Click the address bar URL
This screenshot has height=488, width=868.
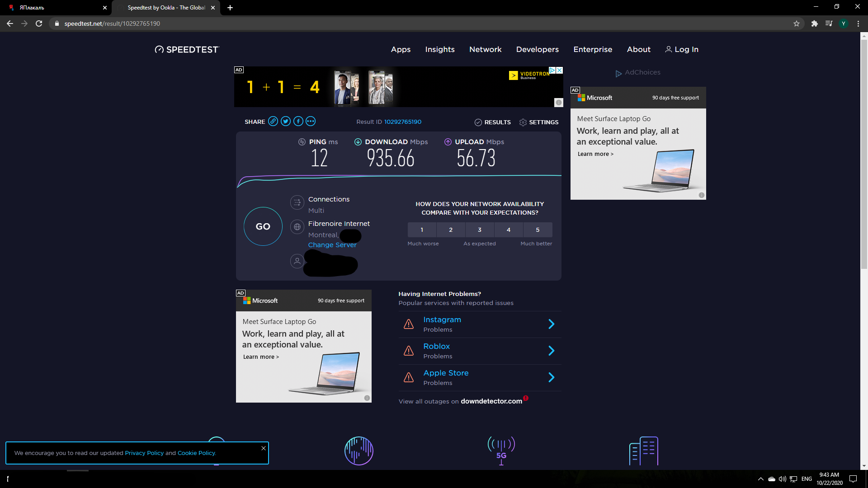pyautogui.click(x=112, y=23)
